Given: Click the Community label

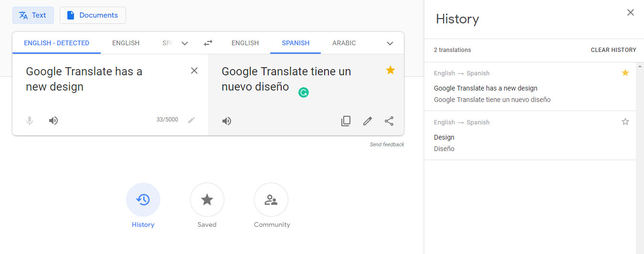Looking at the screenshot, I should [272, 224].
